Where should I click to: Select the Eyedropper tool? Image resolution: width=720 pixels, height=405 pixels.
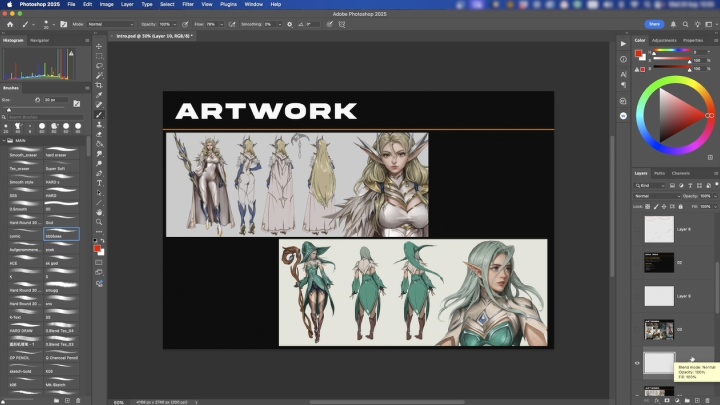99,95
